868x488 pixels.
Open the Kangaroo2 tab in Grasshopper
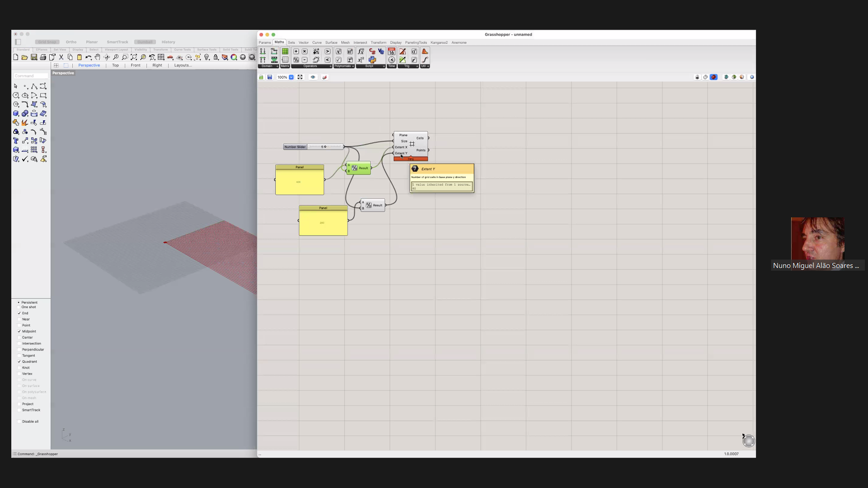[x=439, y=42]
